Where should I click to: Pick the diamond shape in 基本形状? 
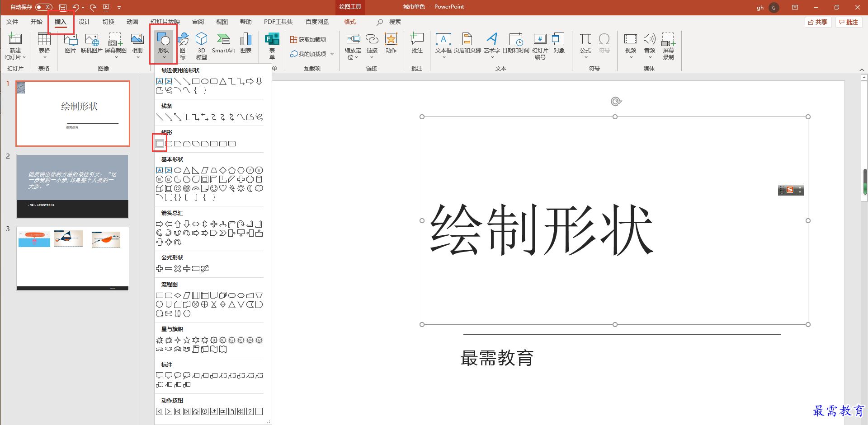[x=223, y=170]
